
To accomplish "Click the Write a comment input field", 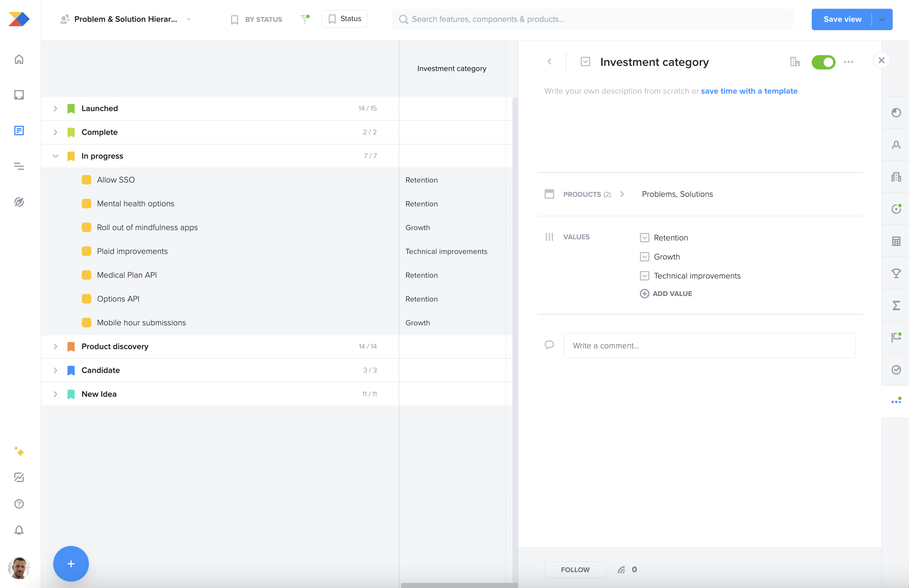I will [x=709, y=345].
